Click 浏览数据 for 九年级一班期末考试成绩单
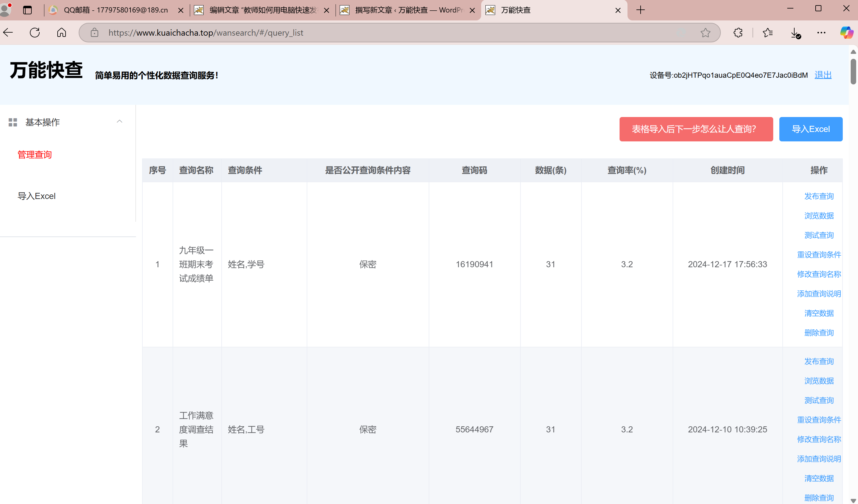This screenshot has width=858, height=504. [819, 215]
